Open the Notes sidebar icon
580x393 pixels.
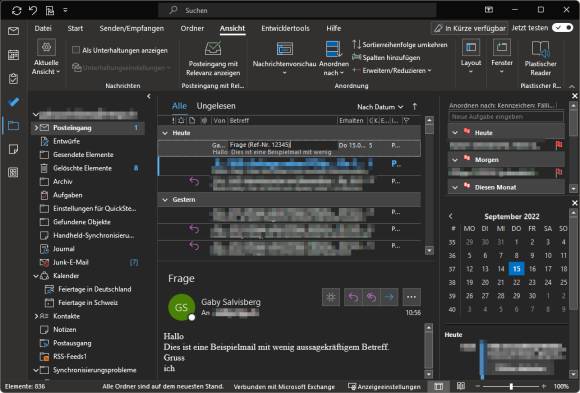pyautogui.click(x=13, y=149)
